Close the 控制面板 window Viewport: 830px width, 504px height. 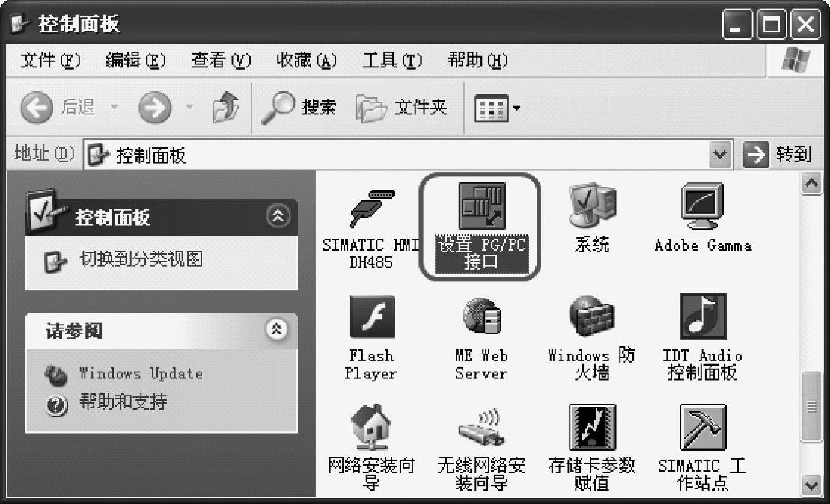coord(805,24)
